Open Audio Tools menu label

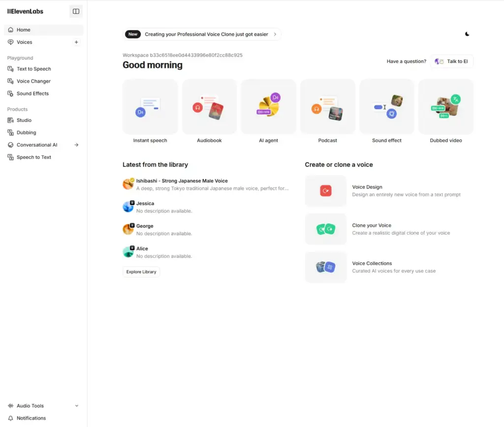[x=30, y=406]
